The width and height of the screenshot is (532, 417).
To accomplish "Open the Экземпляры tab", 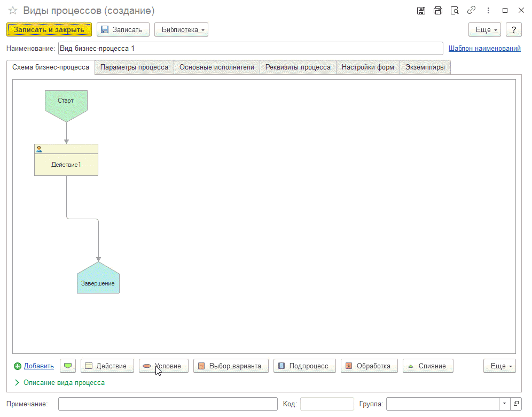I will pos(425,67).
